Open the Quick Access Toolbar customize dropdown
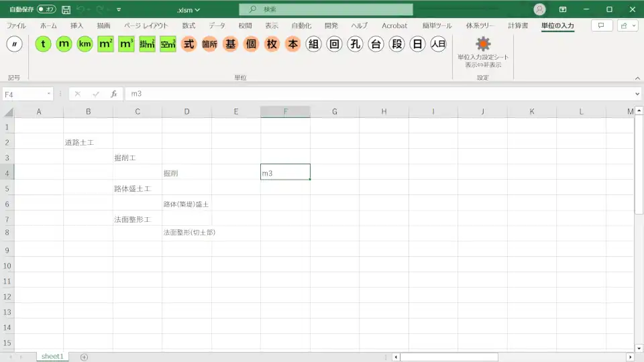This screenshot has height=362, width=644. point(119,10)
